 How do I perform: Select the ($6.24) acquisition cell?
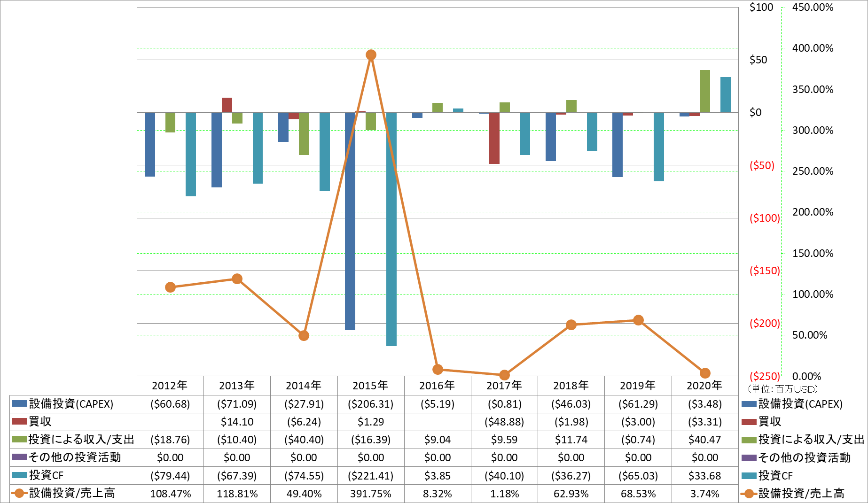[x=304, y=422]
